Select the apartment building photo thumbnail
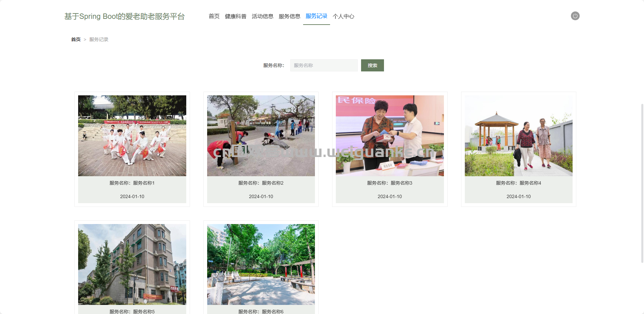This screenshot has height=314, width=644. (132, 264)
